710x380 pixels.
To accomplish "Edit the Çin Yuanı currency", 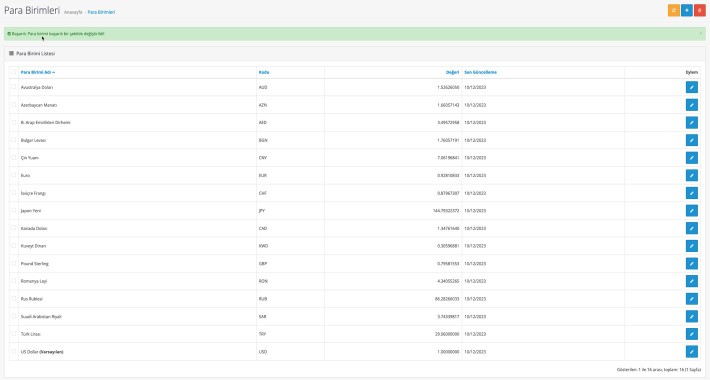I will click(x=691, y=158).
